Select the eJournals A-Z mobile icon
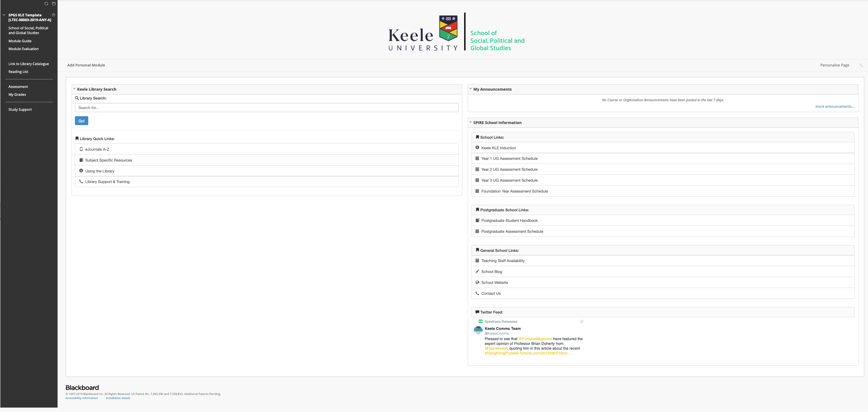The height and width of the screenshot is (412, 868). [x=81, y=149]
